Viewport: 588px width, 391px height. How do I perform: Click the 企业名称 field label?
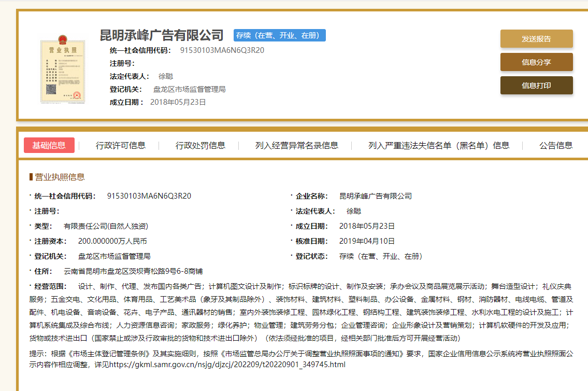pos(312,196)
